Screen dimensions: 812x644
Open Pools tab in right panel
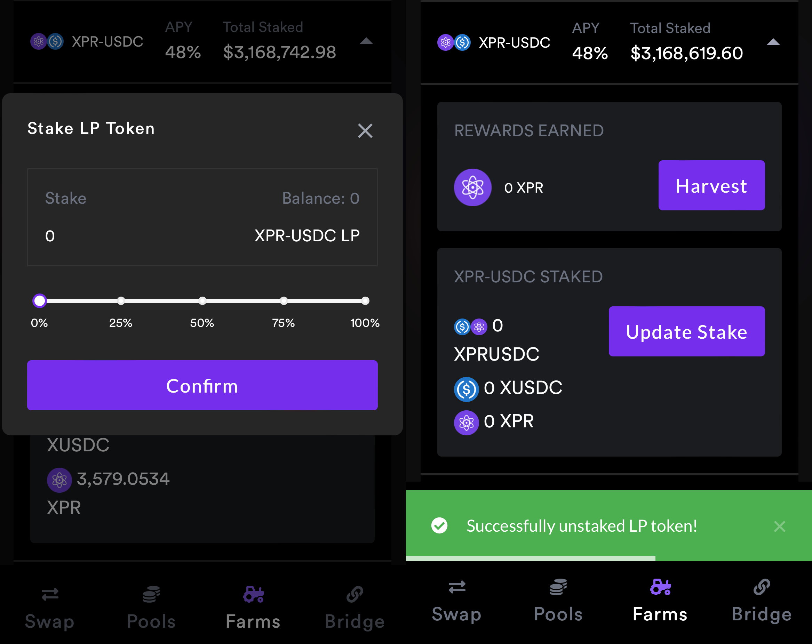coord(558,601)
